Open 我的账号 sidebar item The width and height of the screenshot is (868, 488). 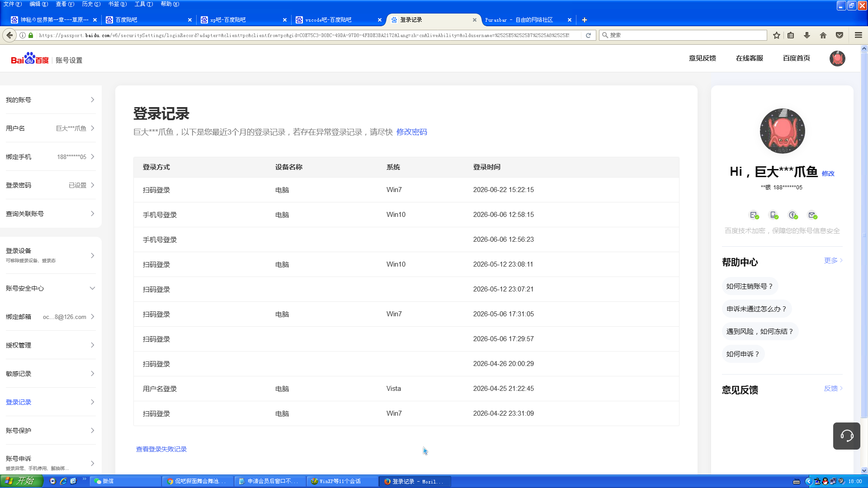[51, 100]
